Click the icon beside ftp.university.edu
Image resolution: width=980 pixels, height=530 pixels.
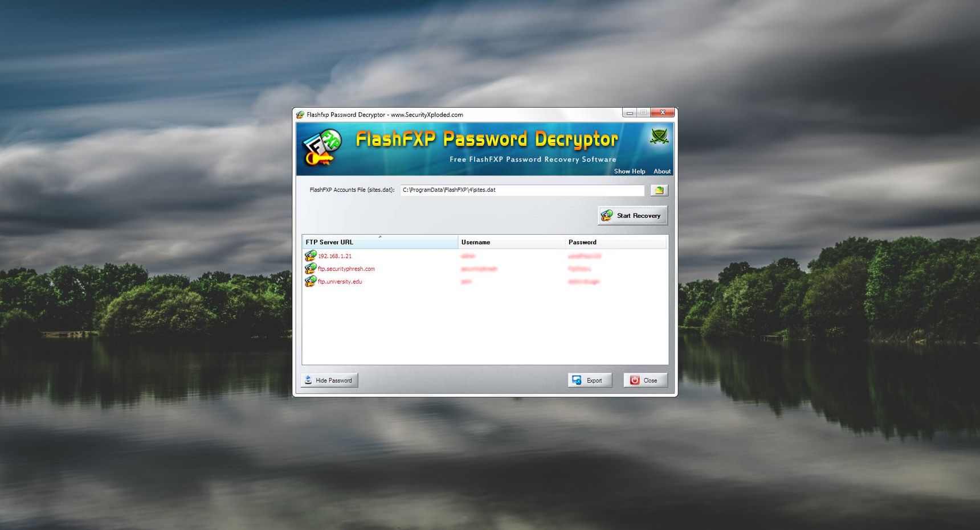311,281
